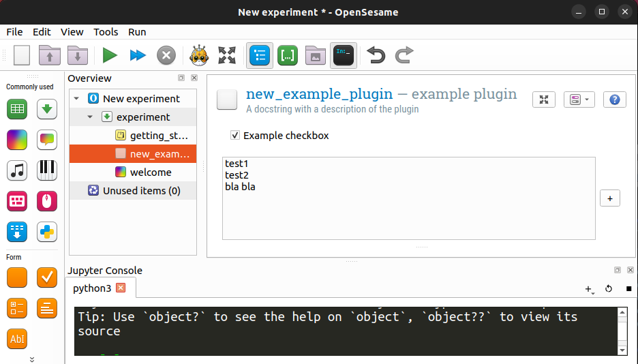Click the Jupyter console vertical scrollbar
Viewport: 638px width, 364px height.
(621, 331)
